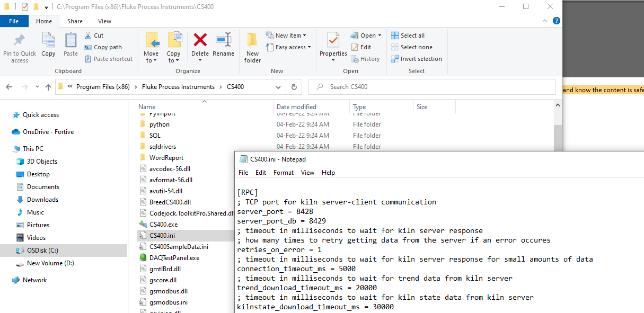Open the recent locations dropdown
644x313 pixels.
(x=37, y=87)
